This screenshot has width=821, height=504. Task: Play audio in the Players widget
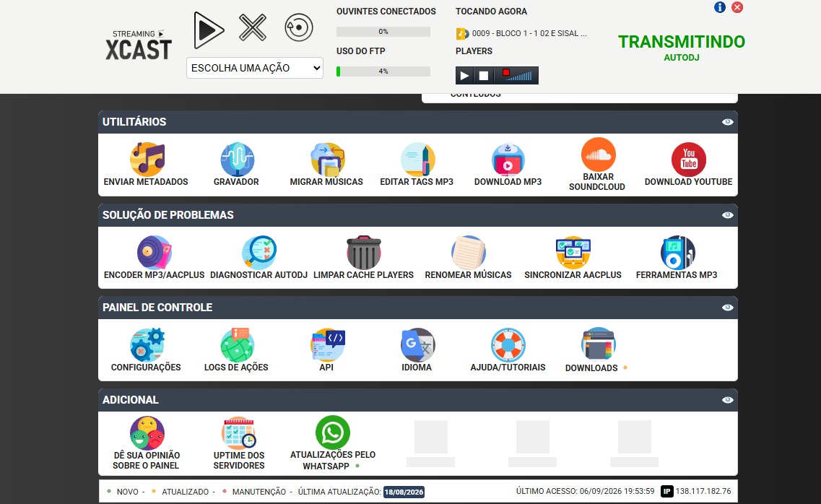pos(464,76)
